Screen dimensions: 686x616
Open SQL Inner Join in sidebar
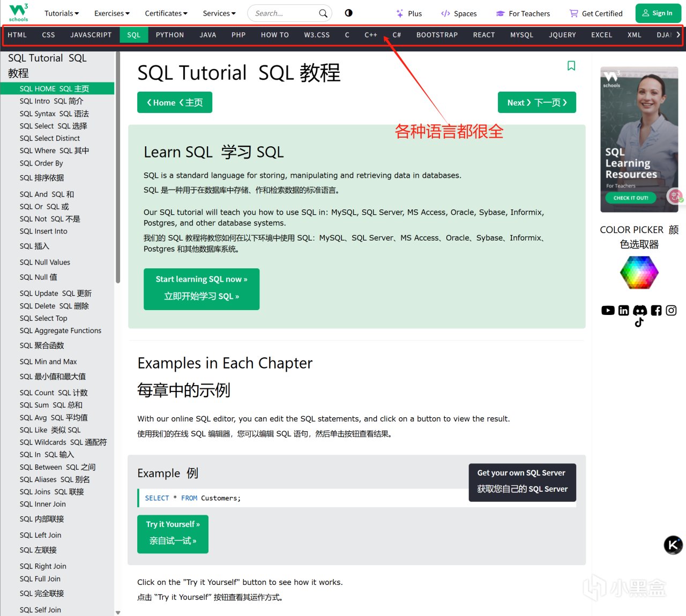[43, 504]
